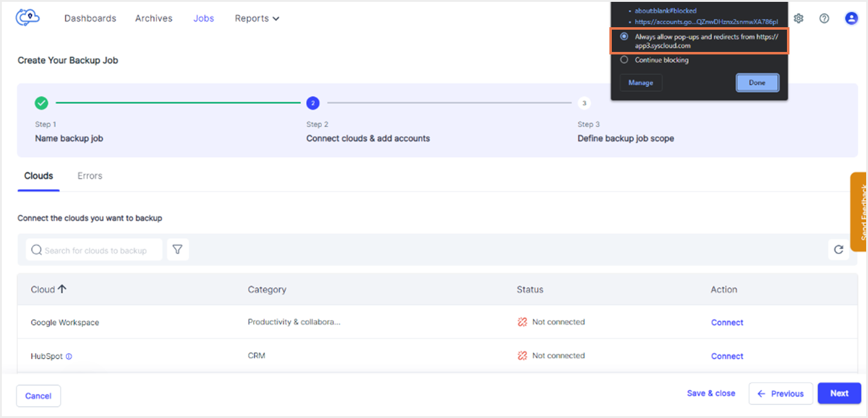The image size is (868, 418).
Task: Select Always allow pop-ups and redirects
Action: [624, 36]
